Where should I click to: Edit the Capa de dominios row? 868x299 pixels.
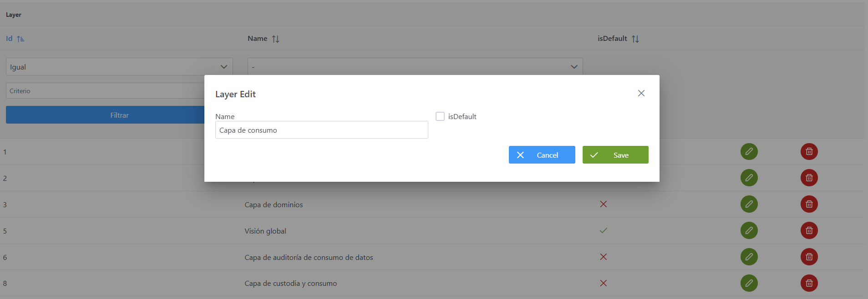pos(749,204)
